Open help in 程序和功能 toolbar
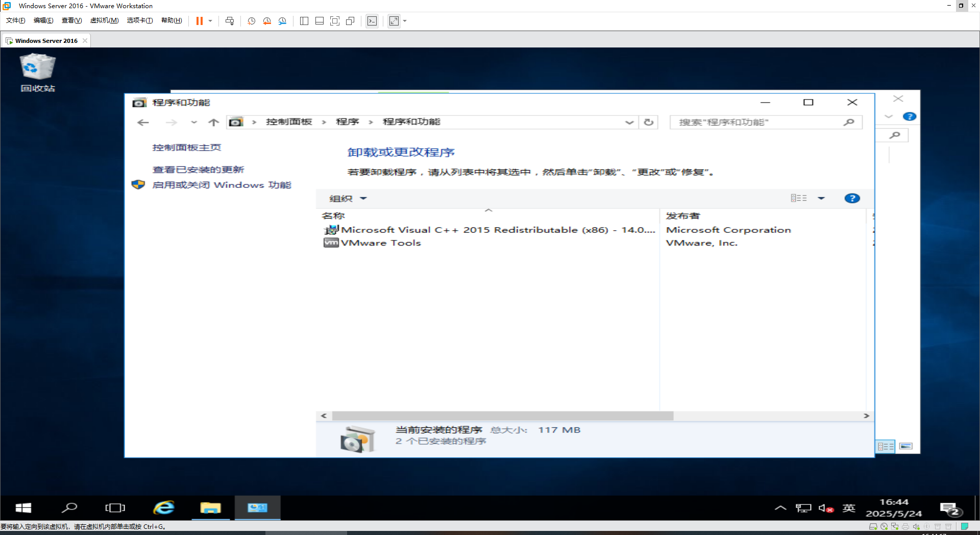The height and width of the screenshot is (535, 980). point(852,198)
